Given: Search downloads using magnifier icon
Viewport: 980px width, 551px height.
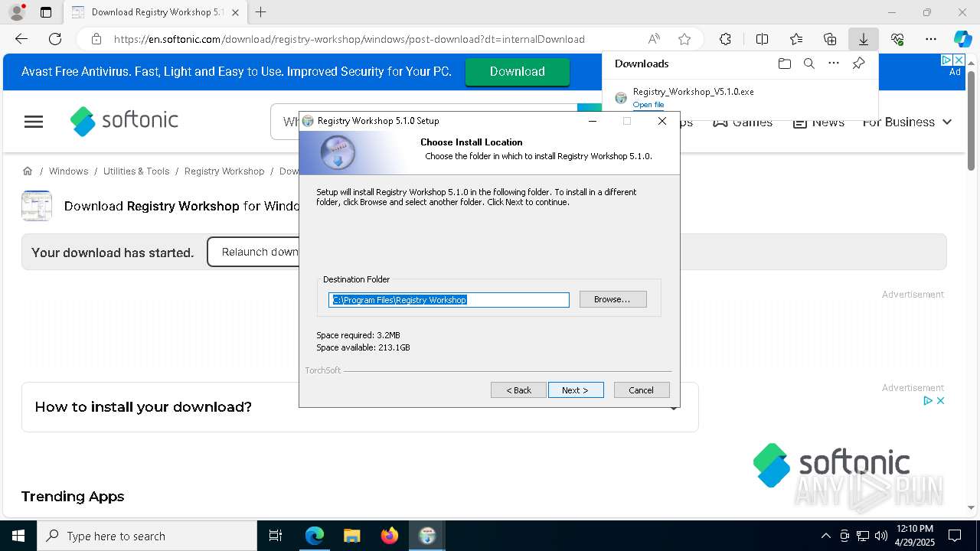Looking at the screenshot, I should tap(808, 64).
